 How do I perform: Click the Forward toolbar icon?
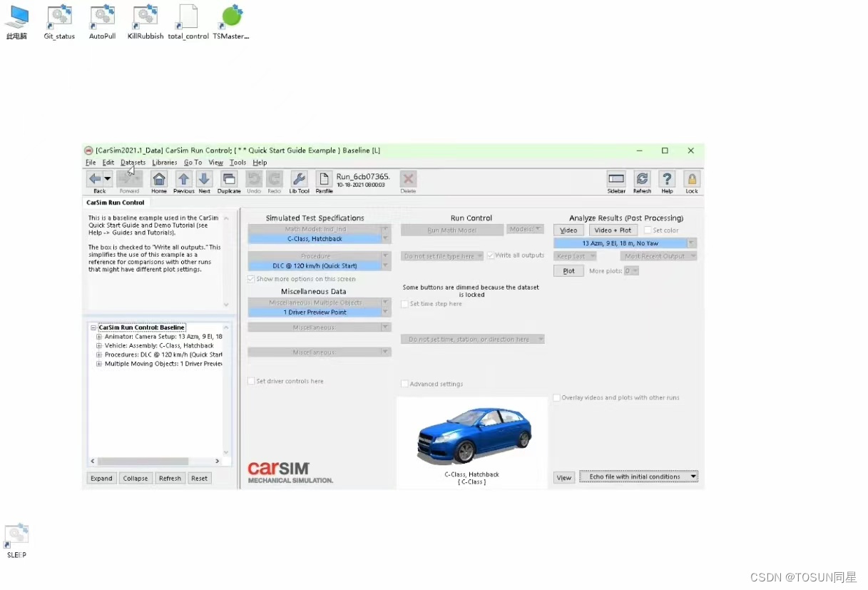pos(129,179)
